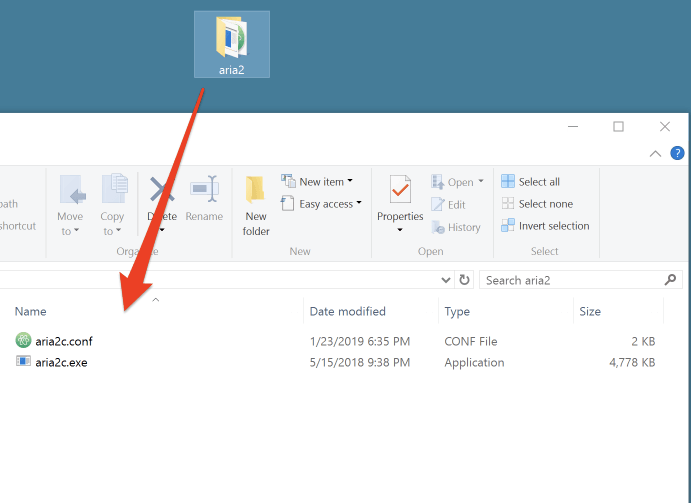
Task: Click History in the ribbon
Action: point(456,227)
